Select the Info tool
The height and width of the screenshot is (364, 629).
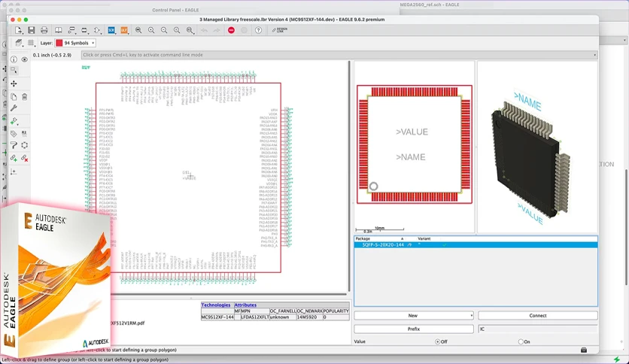[x=14, y=59]
